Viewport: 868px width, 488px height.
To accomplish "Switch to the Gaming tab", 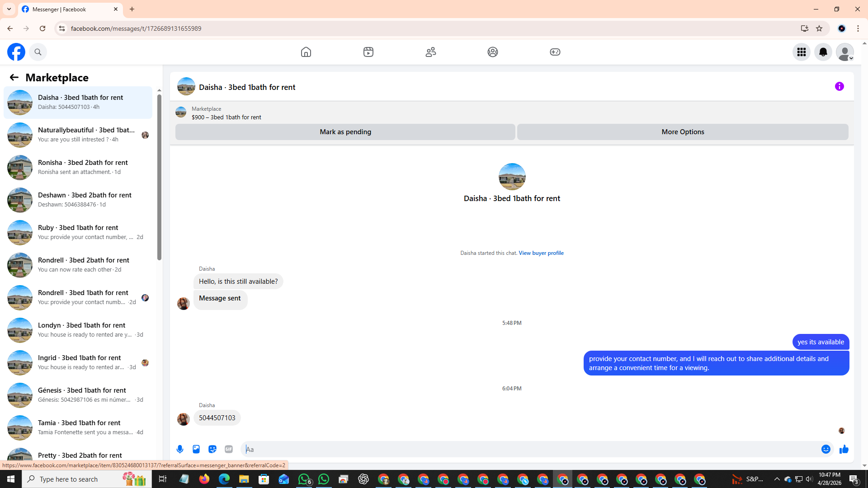I will tap(555, 52).
